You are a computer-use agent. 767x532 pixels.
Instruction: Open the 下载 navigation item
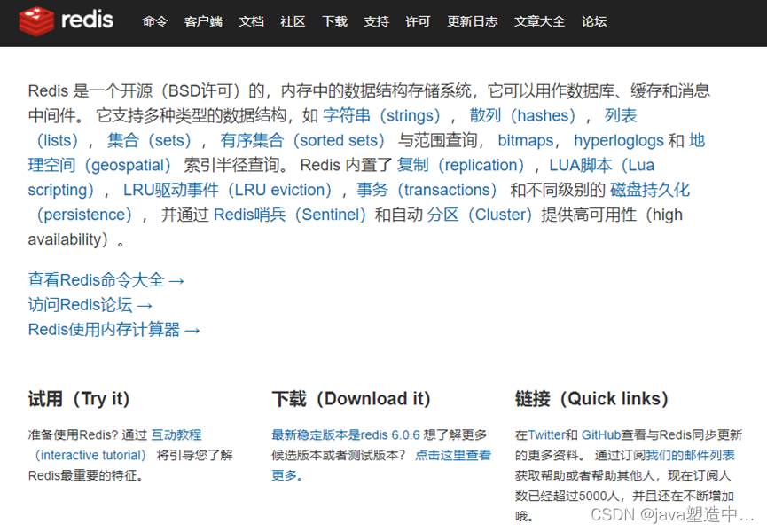click(x=334, y=22)
